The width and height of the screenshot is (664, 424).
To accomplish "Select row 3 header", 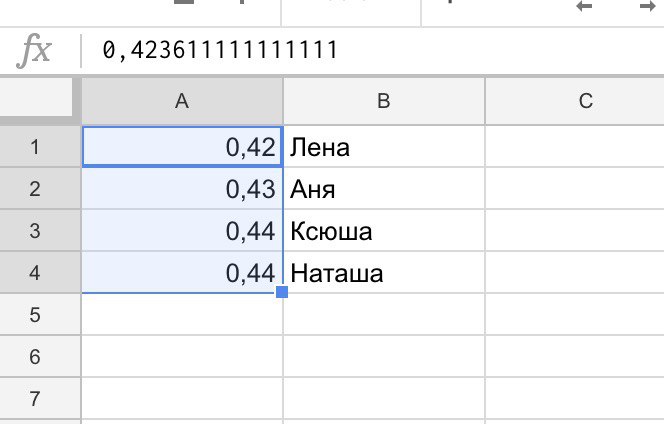I will (40, 230).
